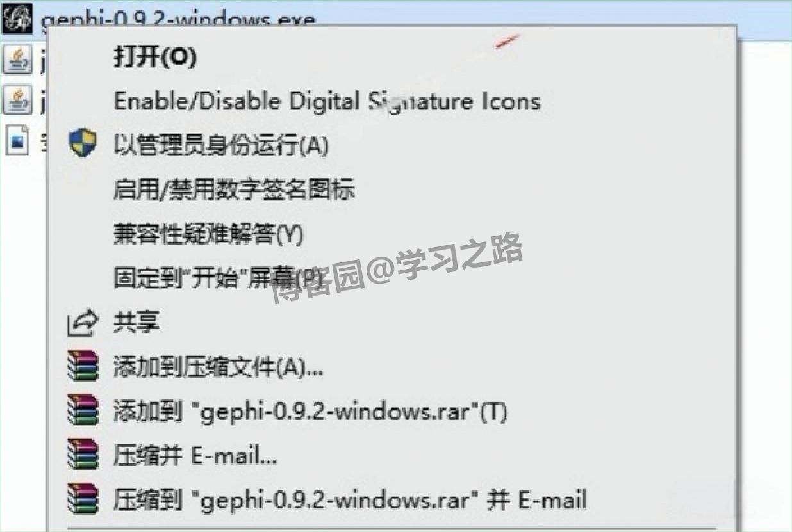Viewport: 792px width, 532px height.
Task: Select the 共享 menu entry
Action: 136,322
